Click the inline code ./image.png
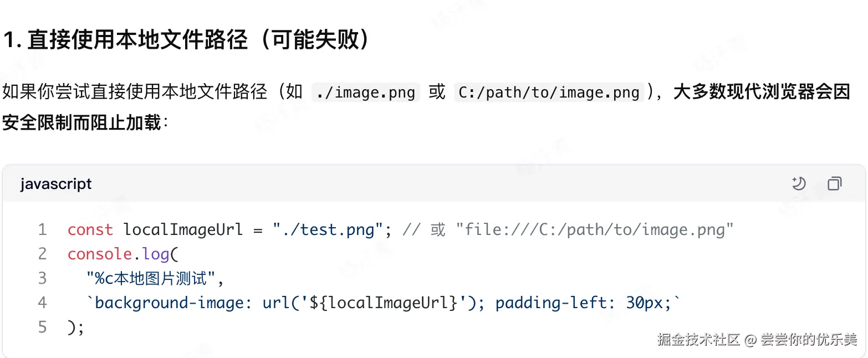 click(366, 92)
